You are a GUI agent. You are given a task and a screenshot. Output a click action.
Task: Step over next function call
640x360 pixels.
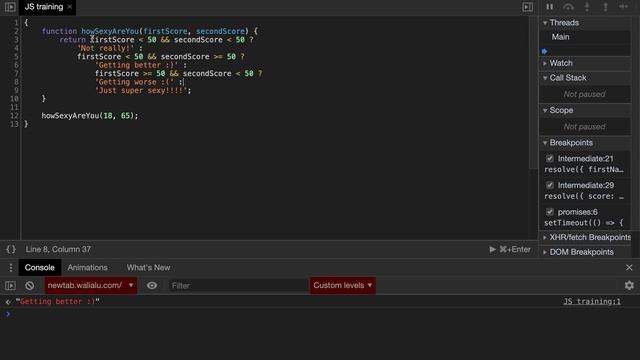click(568, 7)
